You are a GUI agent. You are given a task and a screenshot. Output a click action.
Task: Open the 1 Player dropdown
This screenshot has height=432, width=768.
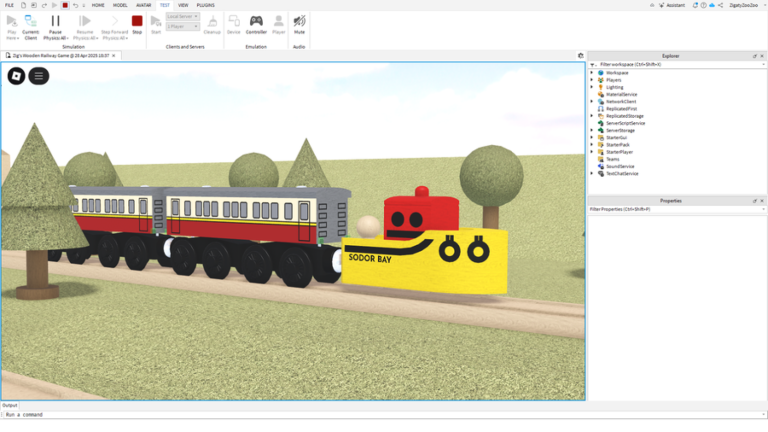coord(183,26)
